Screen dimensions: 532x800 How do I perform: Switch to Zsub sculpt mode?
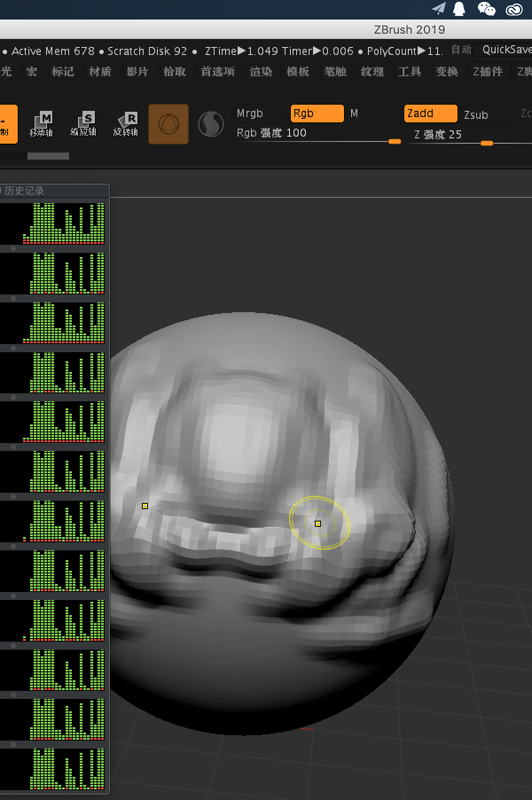click(x=487, y=115)
